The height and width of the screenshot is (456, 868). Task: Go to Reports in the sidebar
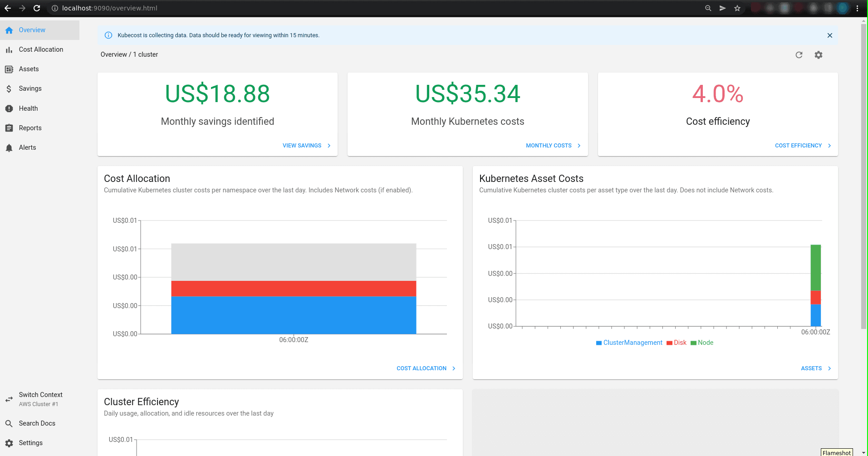(x=30, y=128)
